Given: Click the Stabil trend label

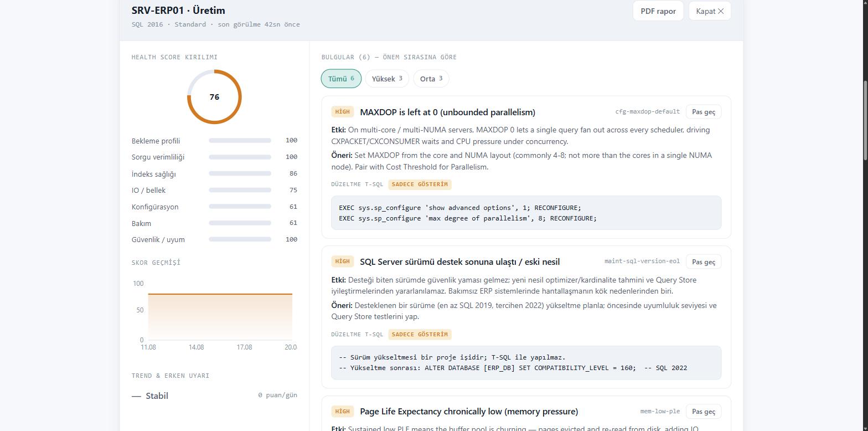Looking at the screenshot, I should pyautogui.click(x=157, y=396).
